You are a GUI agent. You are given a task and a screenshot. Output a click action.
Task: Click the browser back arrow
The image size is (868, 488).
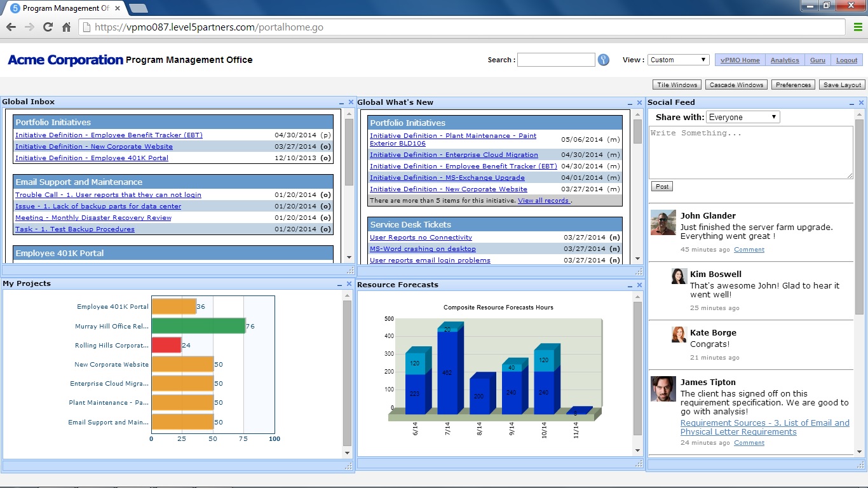(11, 27)
